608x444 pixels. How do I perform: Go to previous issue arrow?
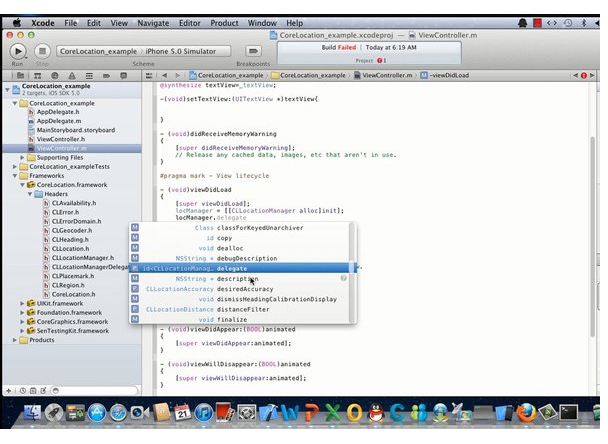575,76
